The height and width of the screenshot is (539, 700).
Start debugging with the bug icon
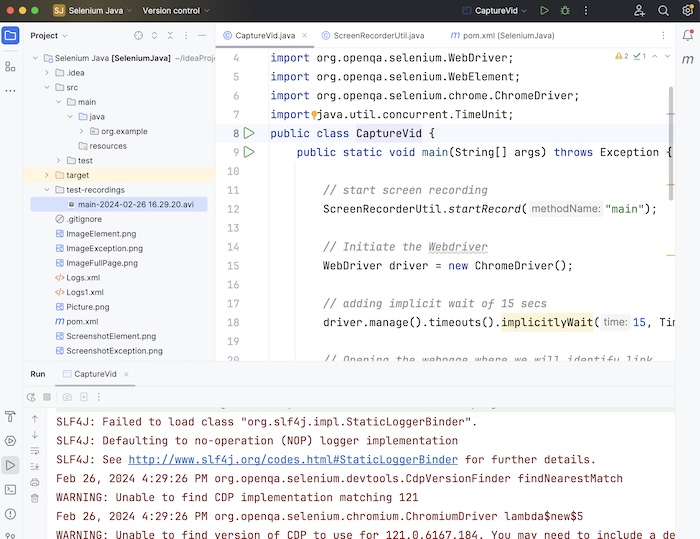coord(565,11)
